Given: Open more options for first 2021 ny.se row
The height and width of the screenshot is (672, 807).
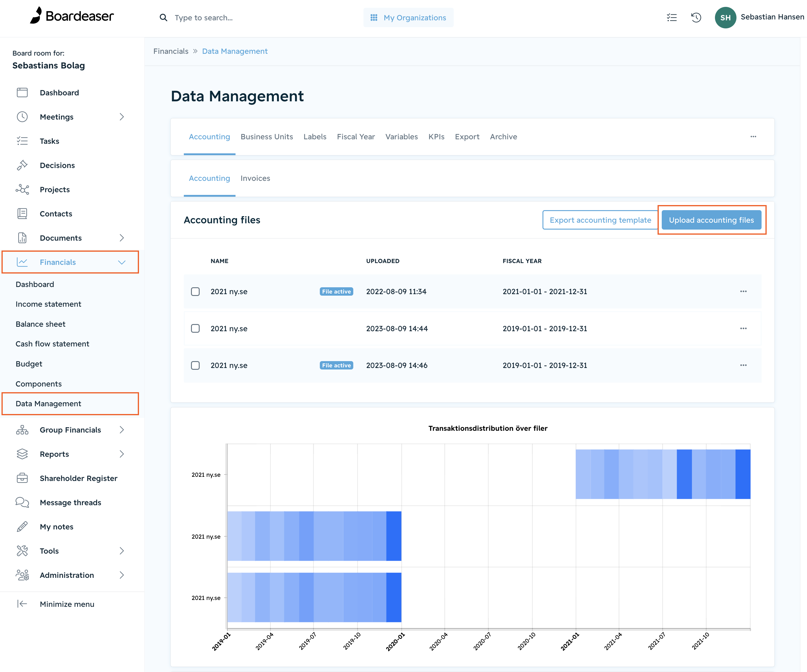Looking at the screenshot, I should pyautogui.click(x=743, y=291).
